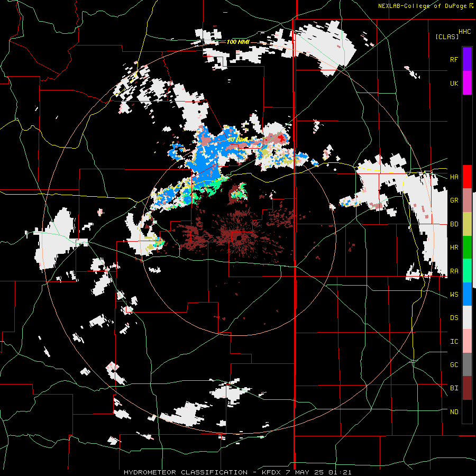
Task: Click the DS white legend swatch
Action: (x=467, y=317)
